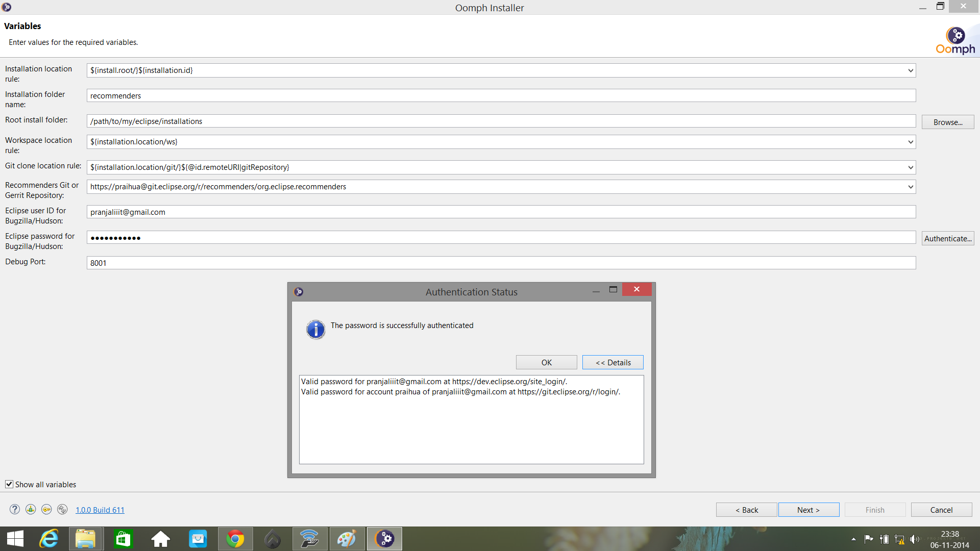Open File Explorer from taskbar

click(x=86, y=539)
